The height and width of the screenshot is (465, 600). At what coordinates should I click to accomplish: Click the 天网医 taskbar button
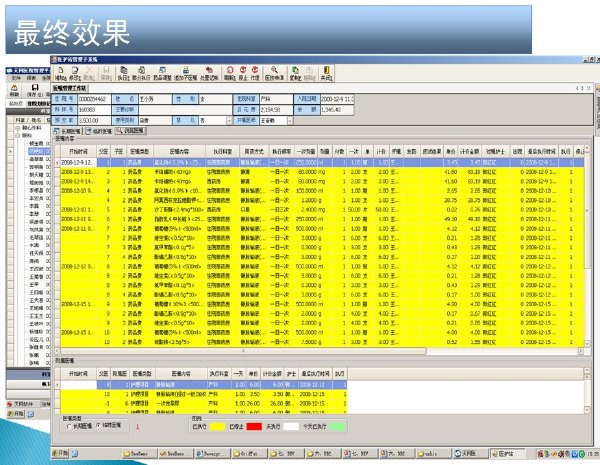(x=470, y=454)
